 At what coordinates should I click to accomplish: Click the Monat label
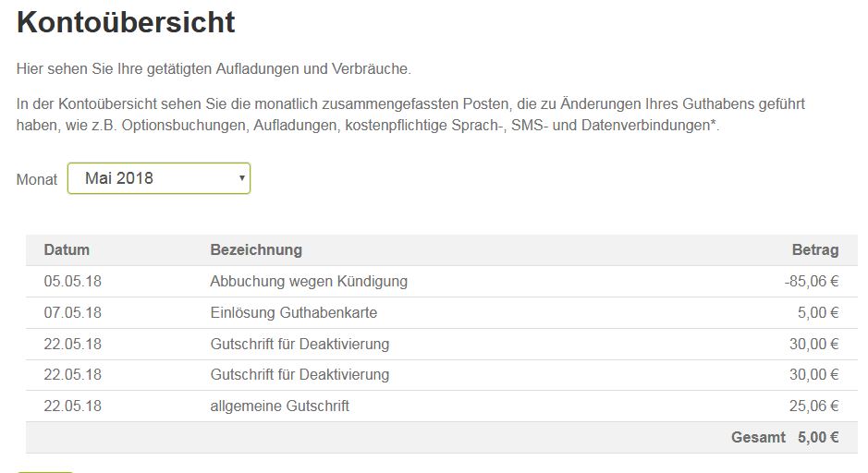37,179
